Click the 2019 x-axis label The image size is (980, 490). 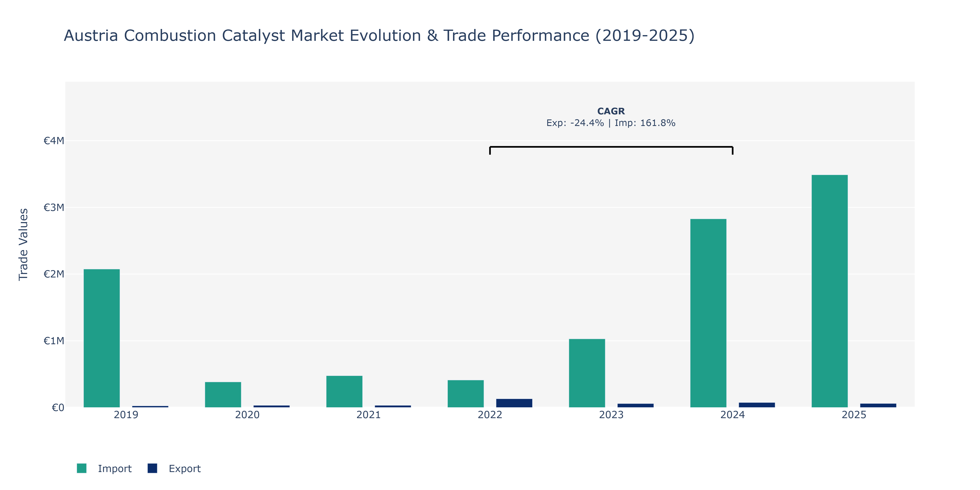pos(126,415)
